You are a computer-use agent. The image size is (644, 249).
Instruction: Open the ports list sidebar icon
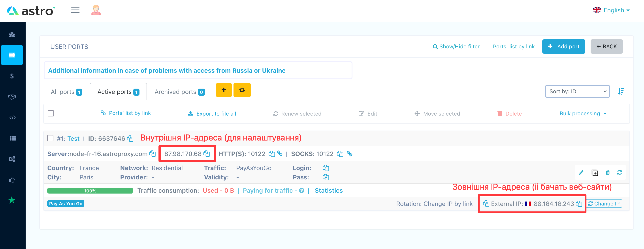point(12,55)
